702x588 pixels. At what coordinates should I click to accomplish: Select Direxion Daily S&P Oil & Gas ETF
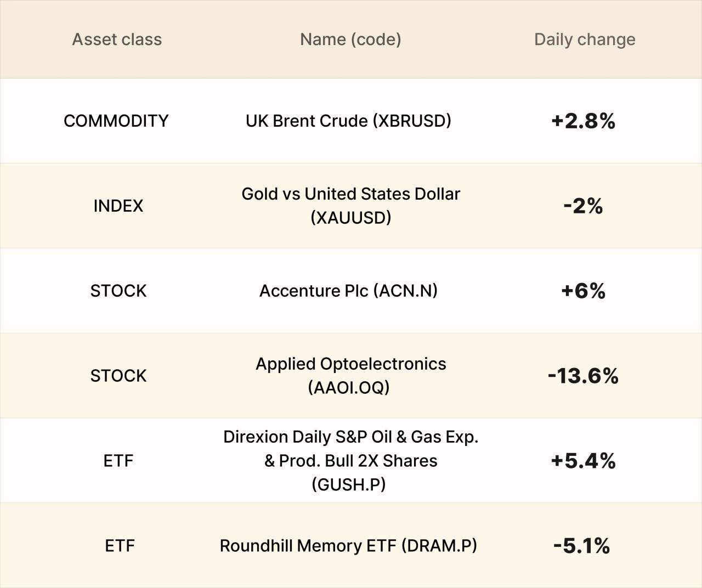[x=351, y=461]
